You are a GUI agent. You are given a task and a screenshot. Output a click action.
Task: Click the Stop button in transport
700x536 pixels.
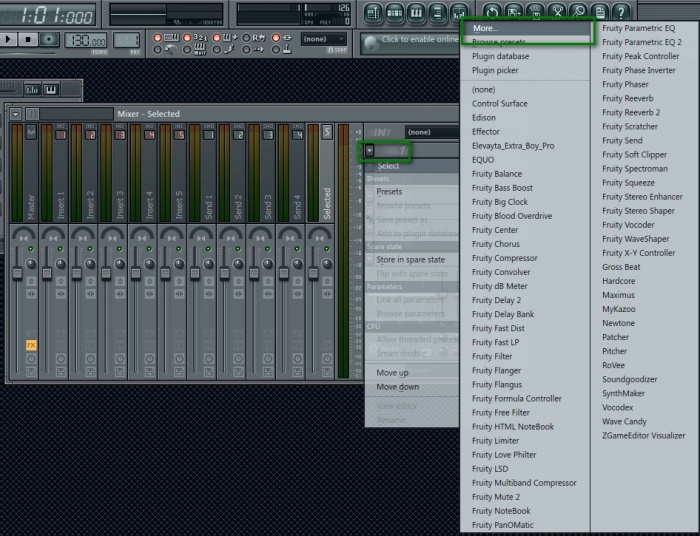point(28,39)
